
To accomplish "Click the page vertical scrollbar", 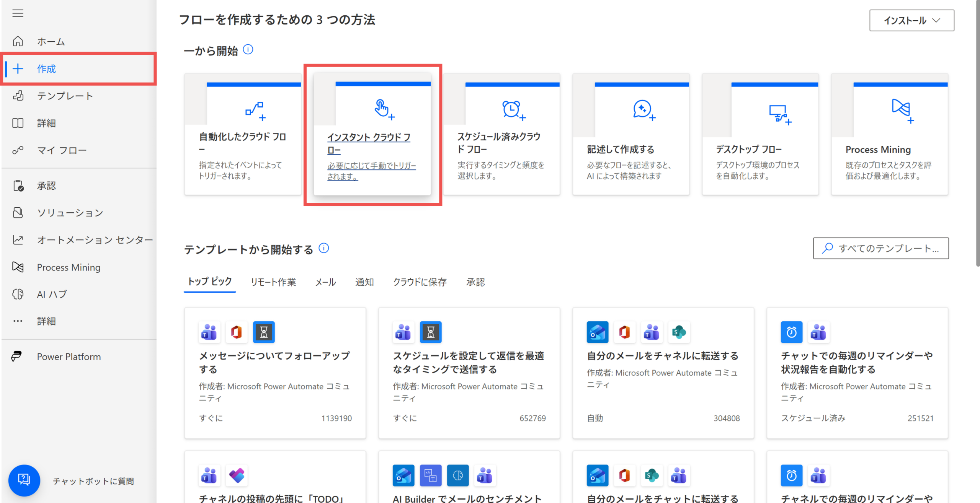I will click(x=978, y=134).
